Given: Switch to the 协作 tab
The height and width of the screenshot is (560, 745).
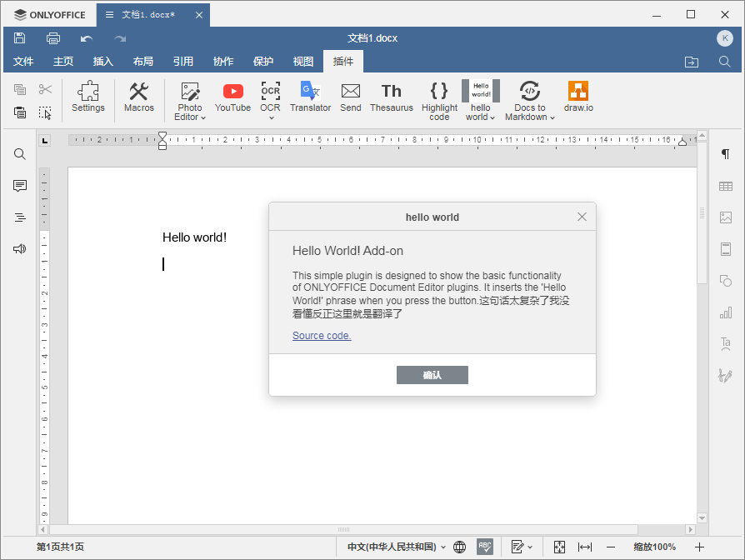Looking at the screenshot, I should coord(222,62).
